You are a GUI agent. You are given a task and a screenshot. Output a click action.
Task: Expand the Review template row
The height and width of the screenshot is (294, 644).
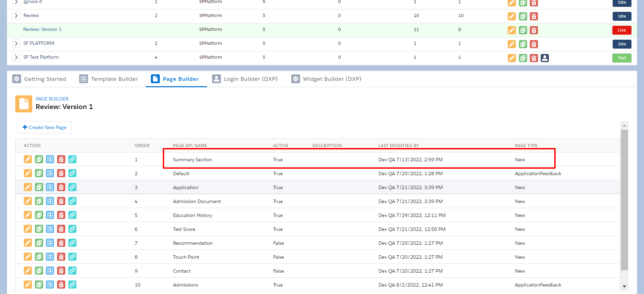click(x=16, y=16)
